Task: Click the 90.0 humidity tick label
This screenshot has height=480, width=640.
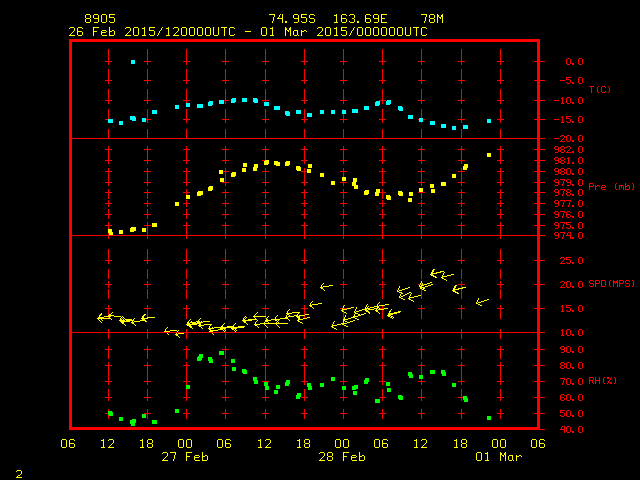Action: (571, 350)
